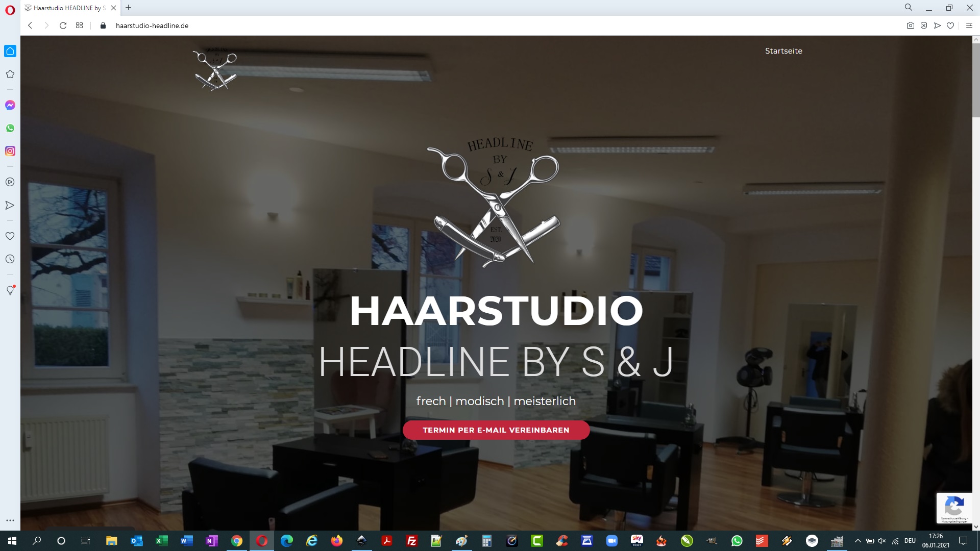The width and height of the screenshot is (980, 551).
Task: Open sidebar setup three dots menu
Action: (10, 520)
